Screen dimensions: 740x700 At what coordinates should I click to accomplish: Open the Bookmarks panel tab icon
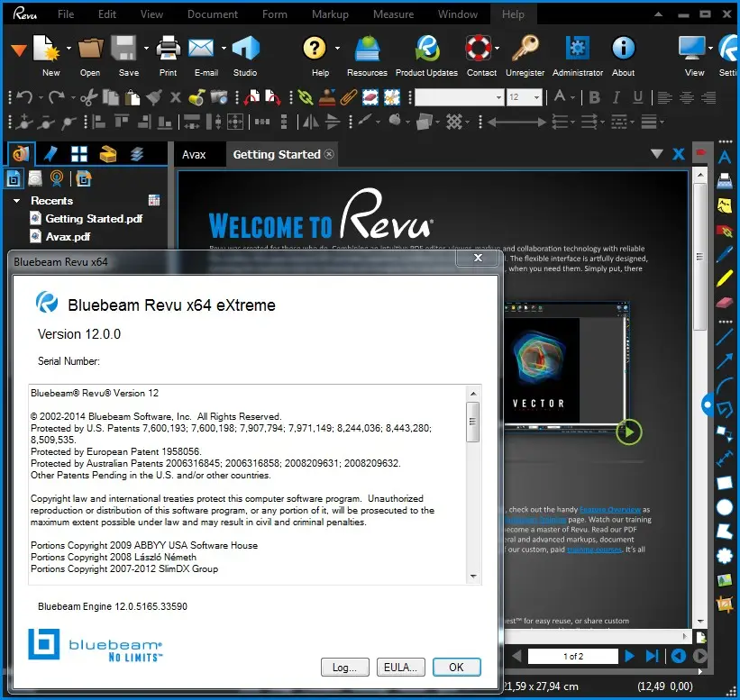click(x=50, y=154)
